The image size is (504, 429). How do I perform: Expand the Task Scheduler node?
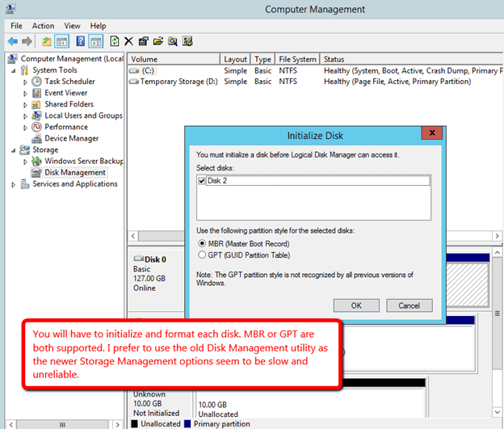click(25, 82)
